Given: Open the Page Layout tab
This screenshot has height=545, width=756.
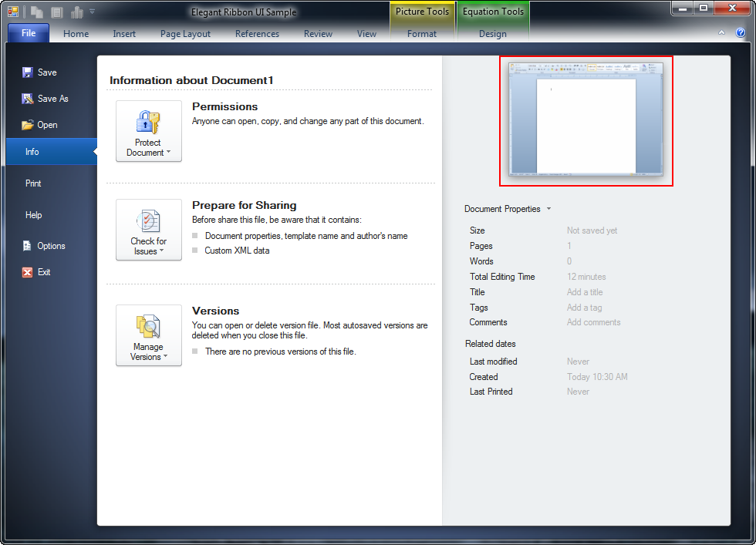Looking at the screenshot, I should (185, 34).
